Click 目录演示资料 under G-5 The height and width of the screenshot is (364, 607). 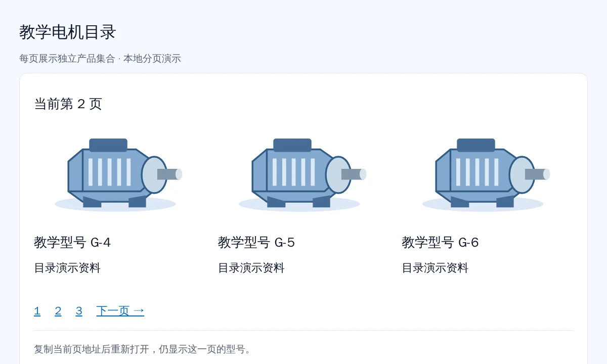[251, 268]
